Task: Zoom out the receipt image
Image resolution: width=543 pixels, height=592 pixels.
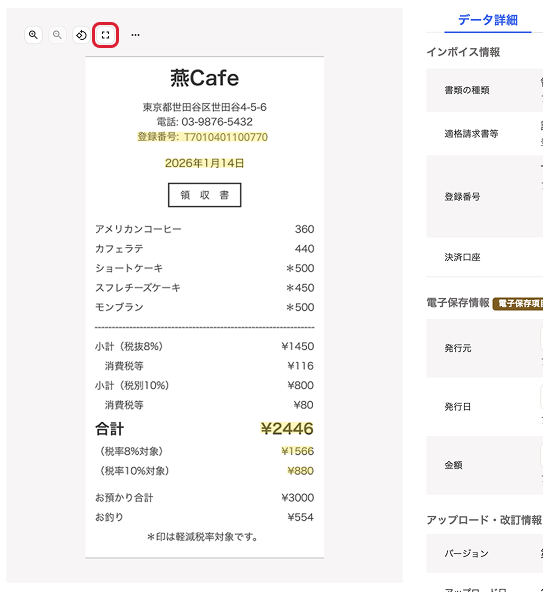Action: tap(57, 35)
